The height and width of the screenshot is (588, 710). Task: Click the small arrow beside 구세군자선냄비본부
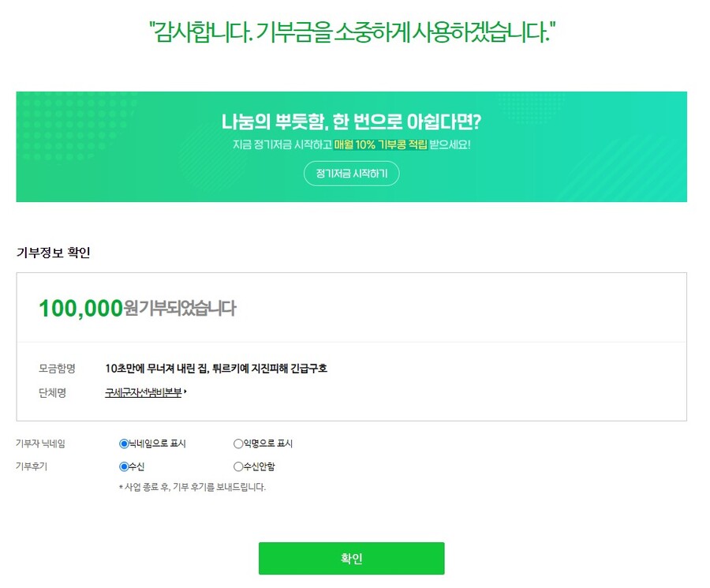[185, 392]
